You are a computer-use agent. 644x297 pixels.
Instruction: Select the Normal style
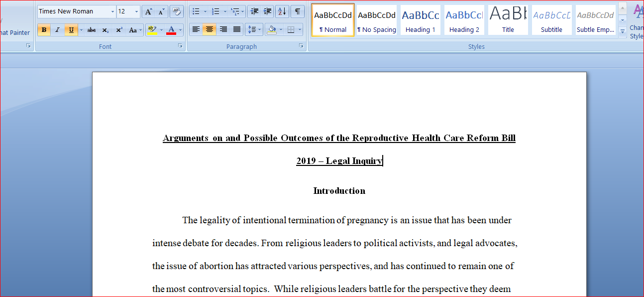(x=333, y=20)
